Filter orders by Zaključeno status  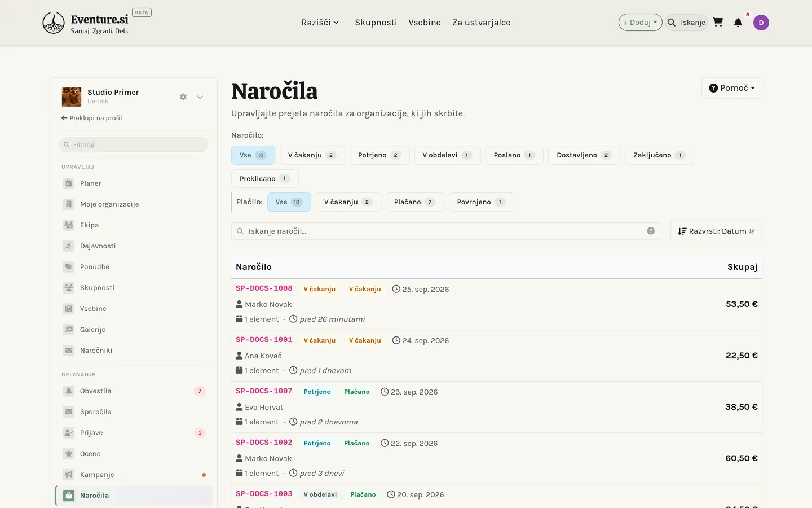pos(659,155)
